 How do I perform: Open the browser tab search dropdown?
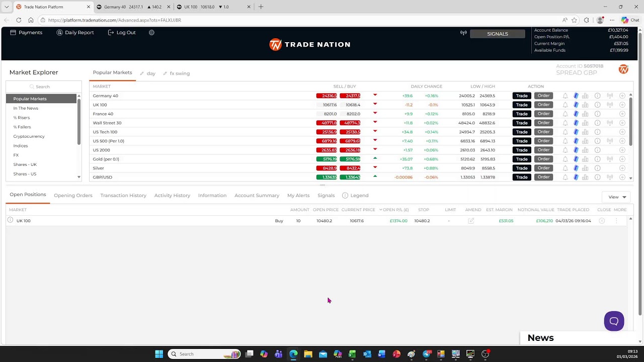7,7
